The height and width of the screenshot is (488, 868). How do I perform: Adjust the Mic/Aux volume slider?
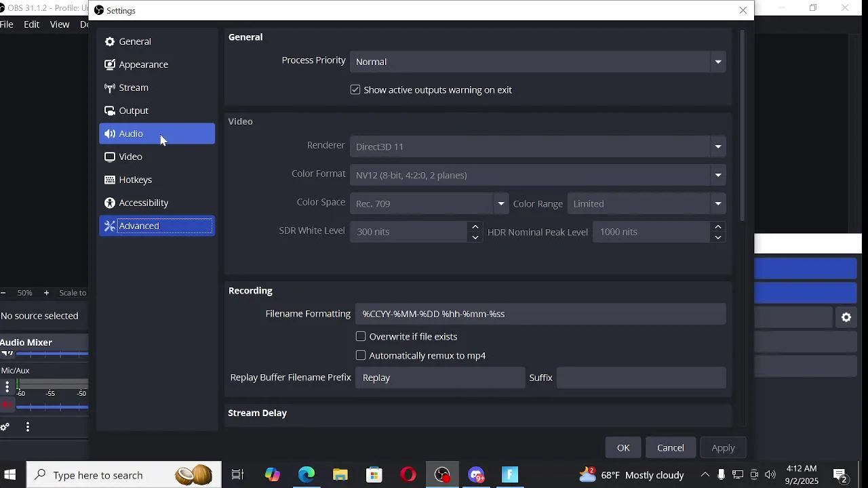point(52,407)
